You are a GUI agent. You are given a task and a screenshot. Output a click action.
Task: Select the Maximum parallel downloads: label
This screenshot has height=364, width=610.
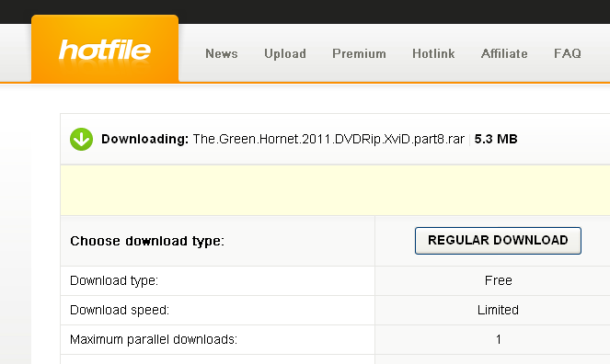(x=154, y=339)
